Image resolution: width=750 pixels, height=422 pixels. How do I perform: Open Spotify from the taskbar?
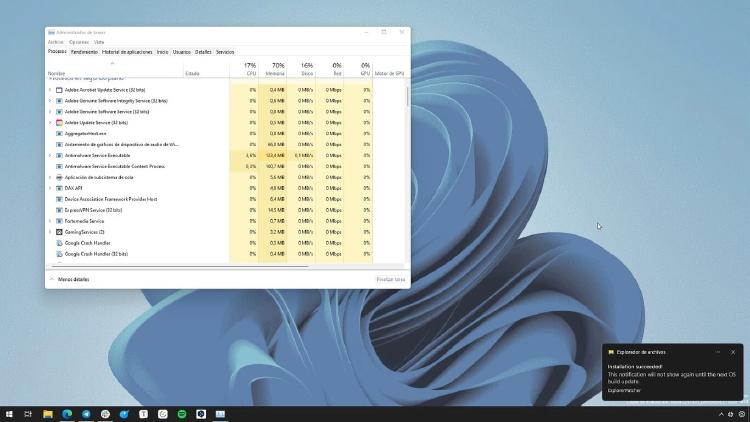[x=182, y=413]
